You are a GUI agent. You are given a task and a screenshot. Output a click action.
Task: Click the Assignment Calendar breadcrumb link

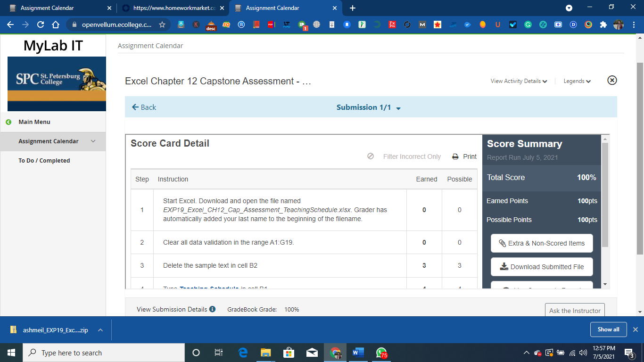[x=150, y=46]
